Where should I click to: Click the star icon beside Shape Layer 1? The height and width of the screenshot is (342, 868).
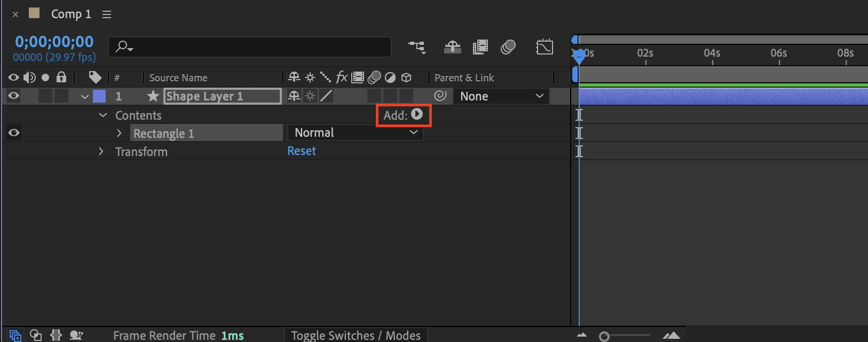pyautogui.click(x=153, y=96)
